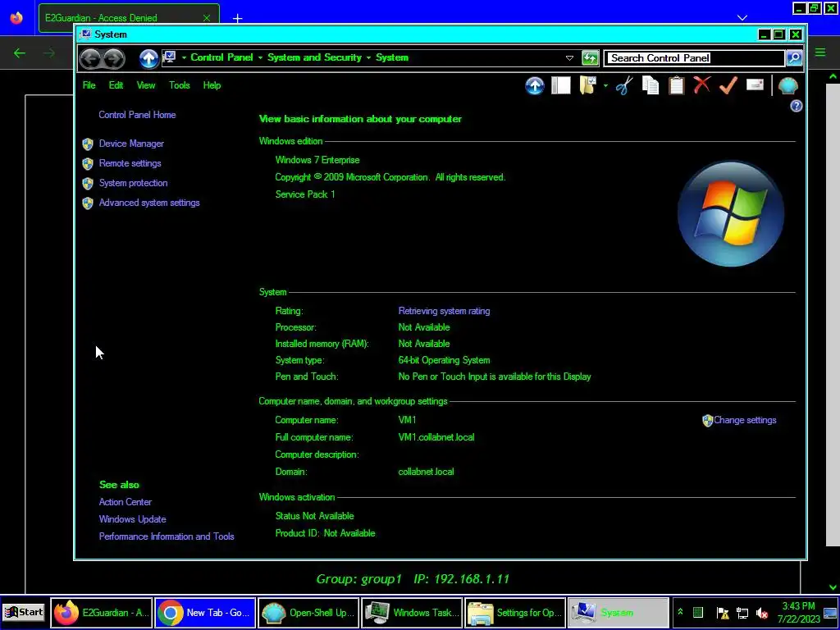Open new tab plus in Firefox
This screenshot has width=840, height=630.
(237, 18)
